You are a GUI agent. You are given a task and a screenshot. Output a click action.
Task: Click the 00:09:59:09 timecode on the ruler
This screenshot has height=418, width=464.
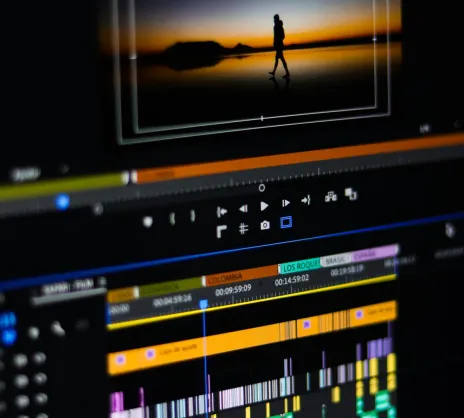pyautogui.click(x=233, y=290)
